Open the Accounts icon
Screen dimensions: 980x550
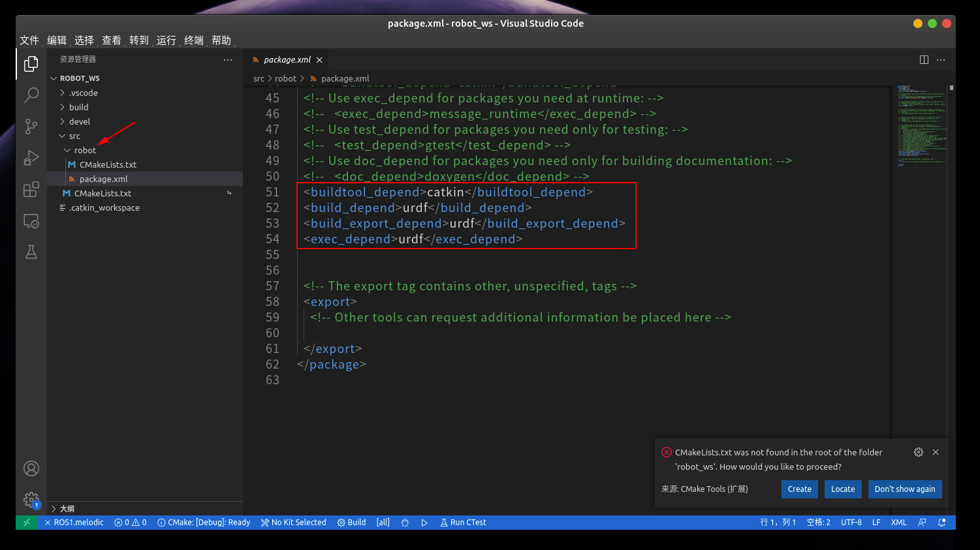click(x=31, y=468)
